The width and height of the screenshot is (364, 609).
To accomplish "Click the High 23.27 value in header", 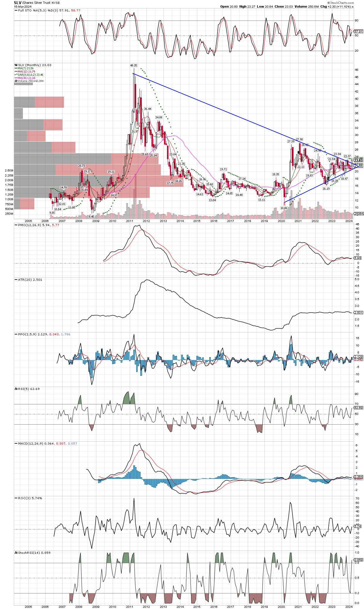I will coord(247,6).
